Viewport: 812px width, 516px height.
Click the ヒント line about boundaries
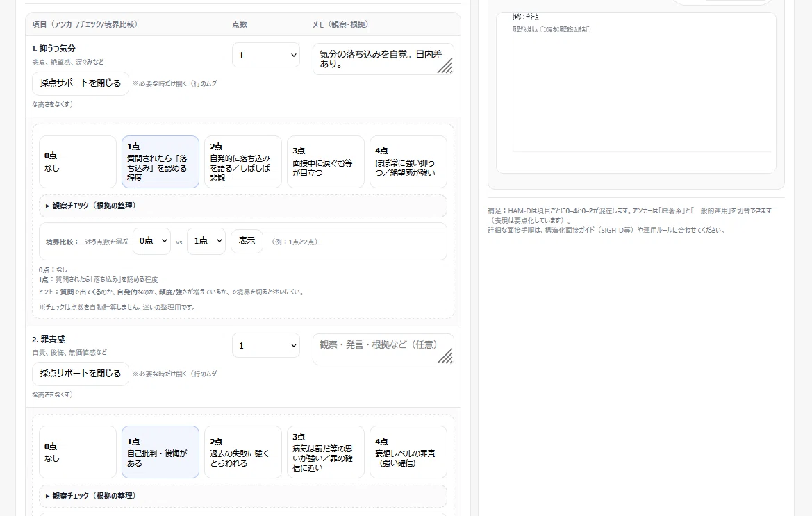pyautogui.click(x=172, y=292)
